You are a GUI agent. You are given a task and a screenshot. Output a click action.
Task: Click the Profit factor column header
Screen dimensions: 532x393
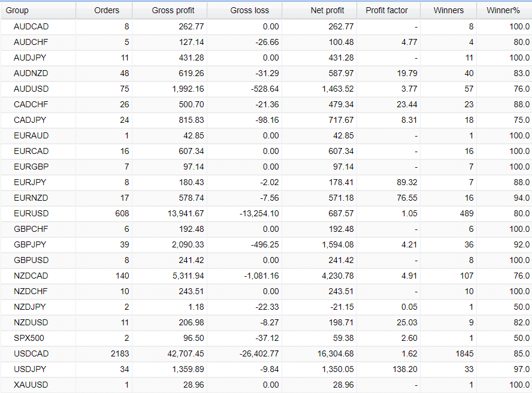[387, 10]
